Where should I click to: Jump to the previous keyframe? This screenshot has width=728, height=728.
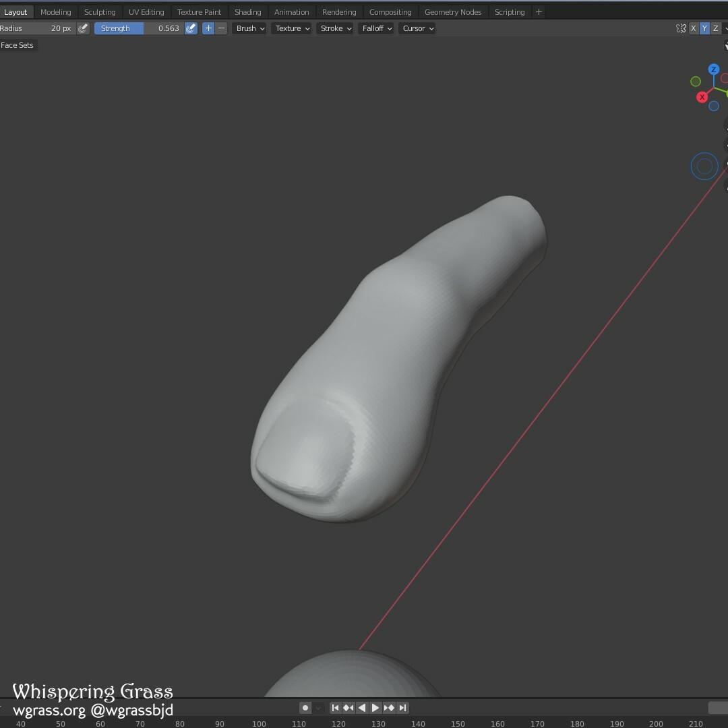coord(348,708)
